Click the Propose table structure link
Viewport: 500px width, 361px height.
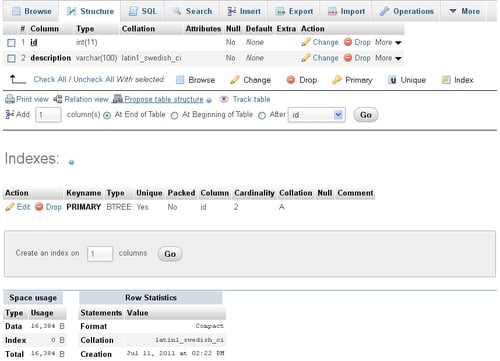click(164, 99)
